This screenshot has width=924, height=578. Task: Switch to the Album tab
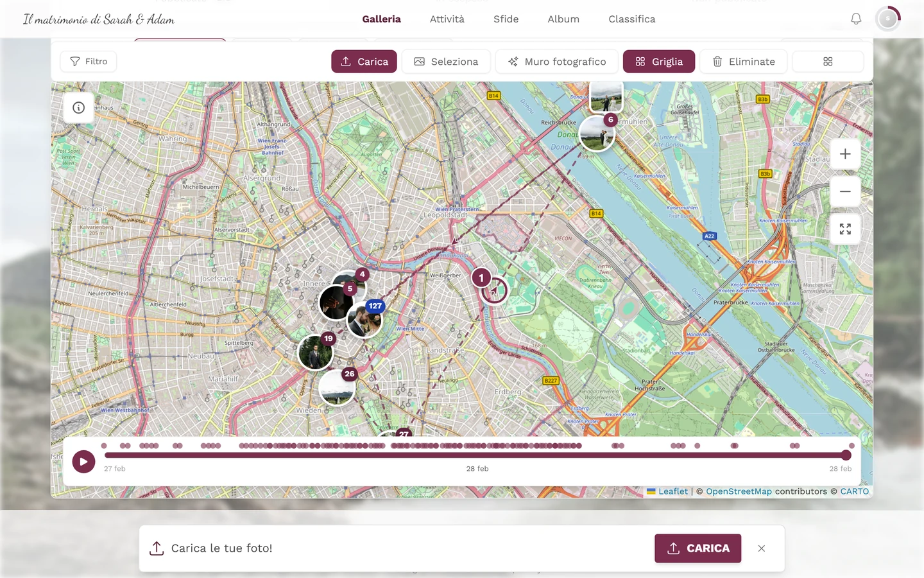coord(563,19)
